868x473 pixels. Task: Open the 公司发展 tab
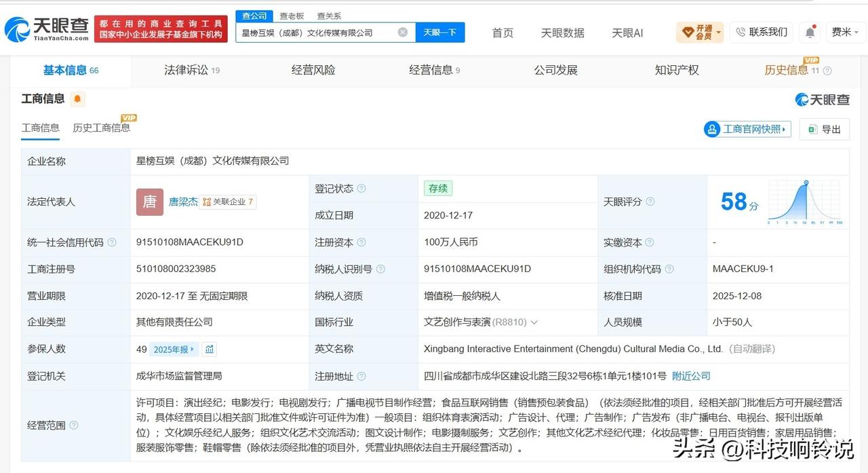coord(555,70)
